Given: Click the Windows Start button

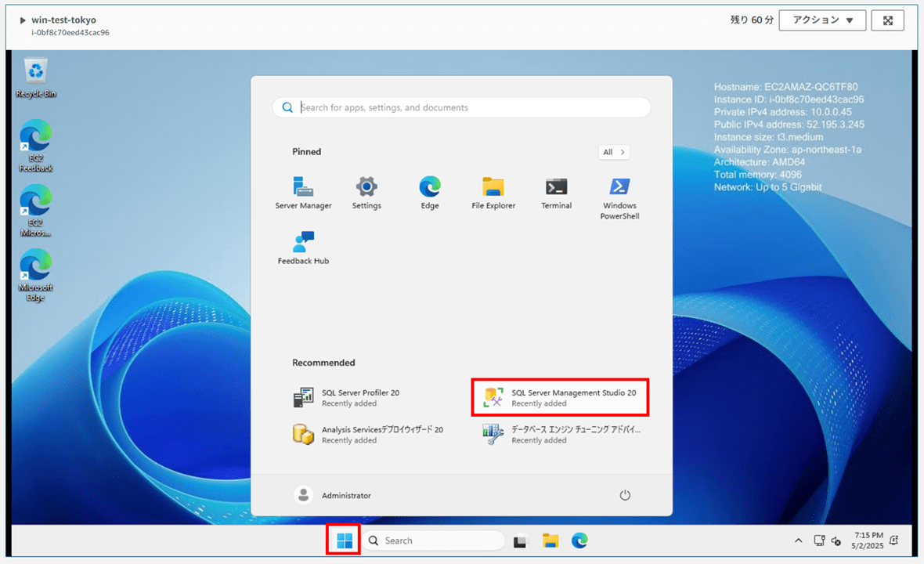Looking at the screenshot, I should click(x=344, y=540).
